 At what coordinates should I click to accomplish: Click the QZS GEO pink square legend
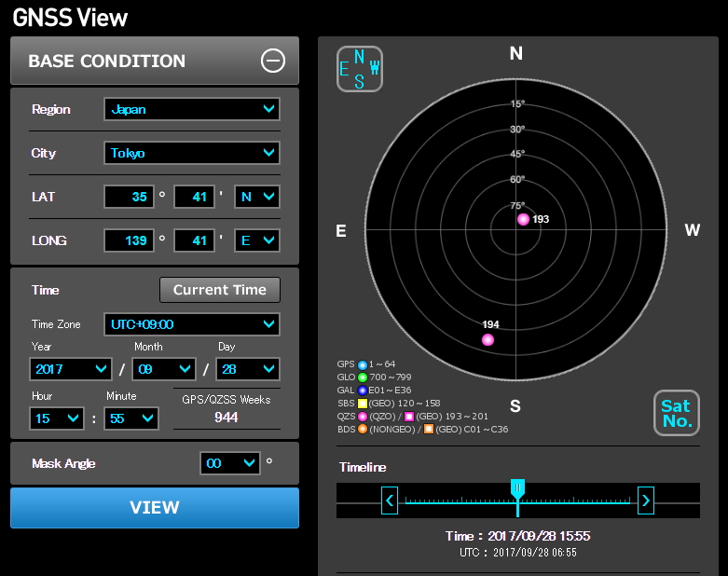(x=409, y=417)
